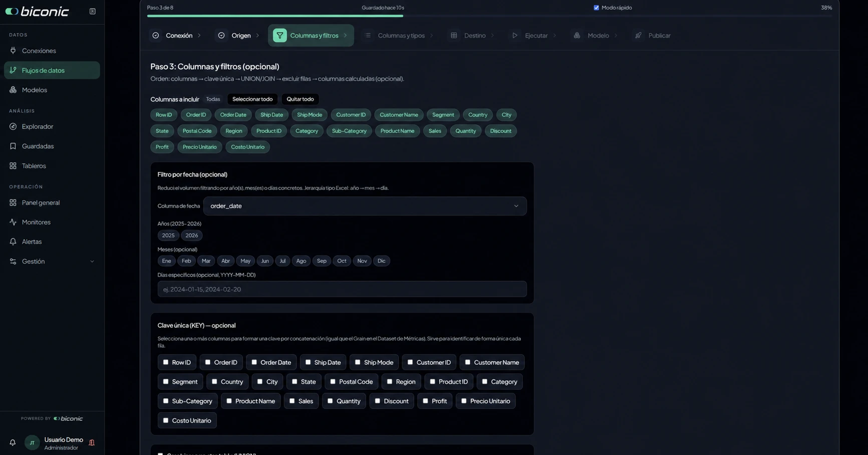Click the Panel general icon
This screenshot has height=455, width=868.
13,202
